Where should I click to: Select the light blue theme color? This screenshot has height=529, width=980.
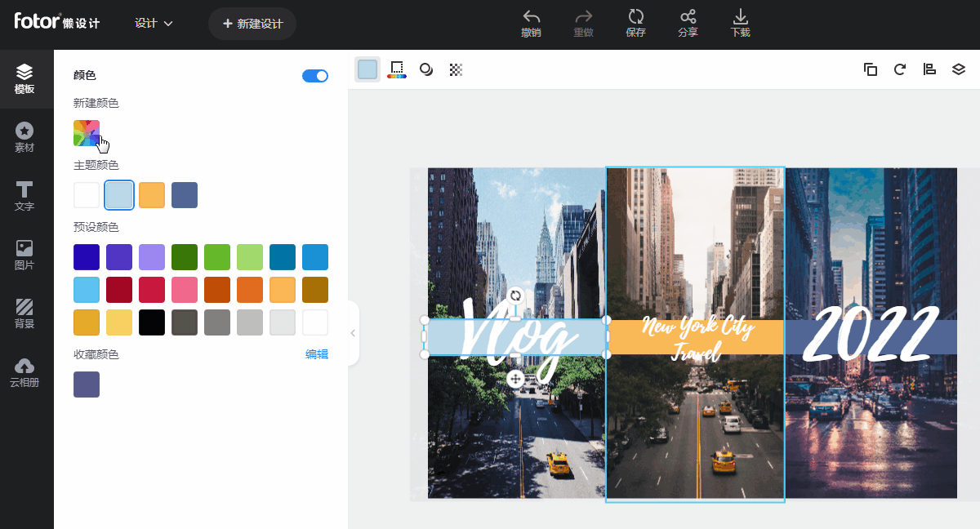point(119,195)
